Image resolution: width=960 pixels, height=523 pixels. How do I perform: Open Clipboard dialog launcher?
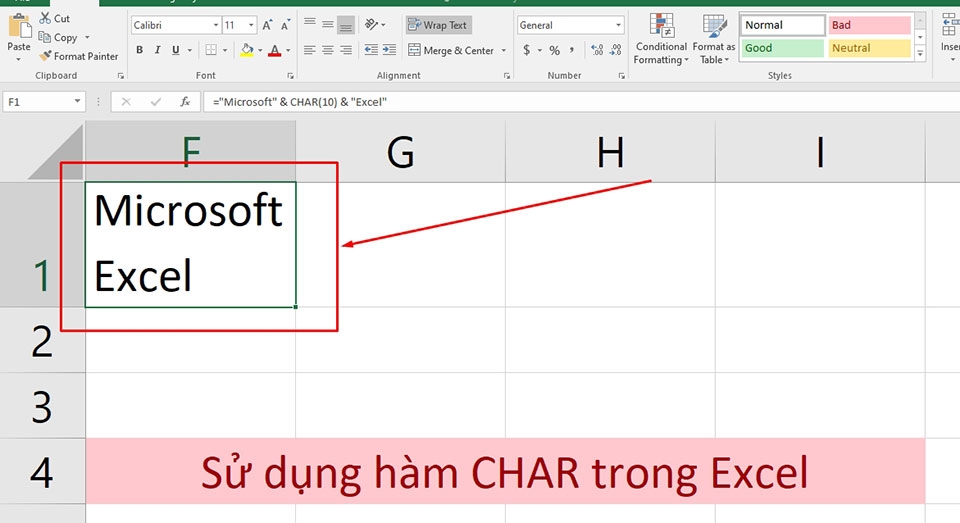point(121,76)
